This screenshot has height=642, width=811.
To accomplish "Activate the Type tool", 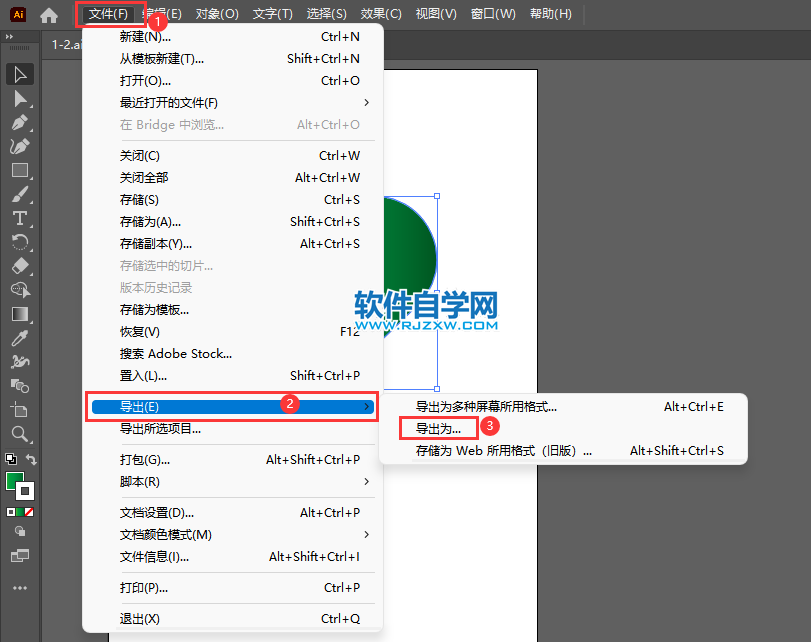I will click(18, 218).
